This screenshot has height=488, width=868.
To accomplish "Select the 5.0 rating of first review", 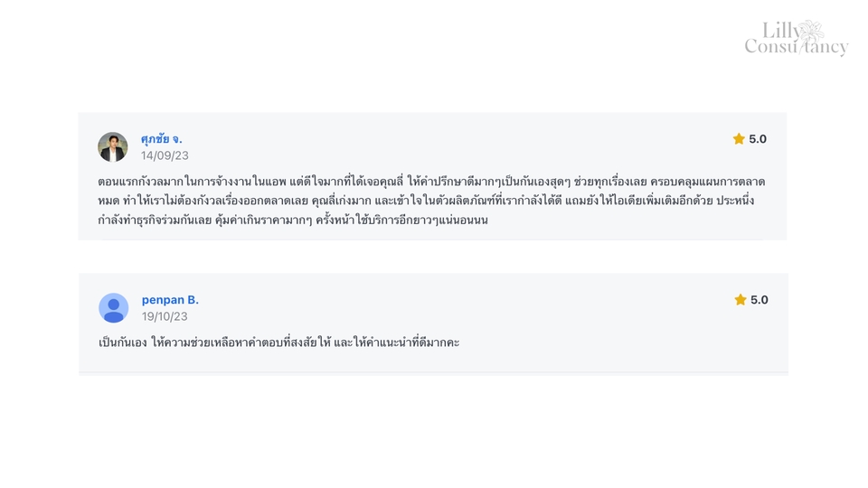I will tap(758, 139).
